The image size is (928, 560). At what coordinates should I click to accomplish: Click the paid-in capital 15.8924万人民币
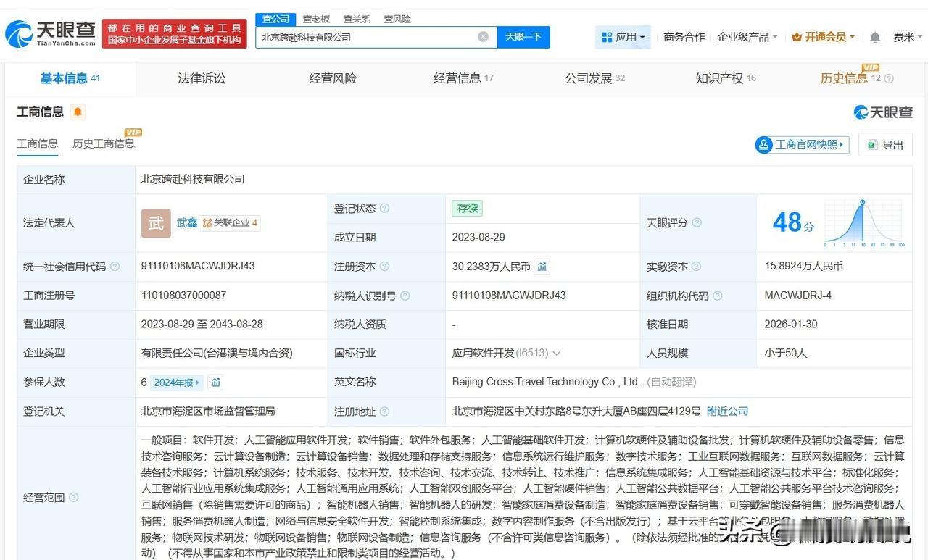tap(804, 267)
